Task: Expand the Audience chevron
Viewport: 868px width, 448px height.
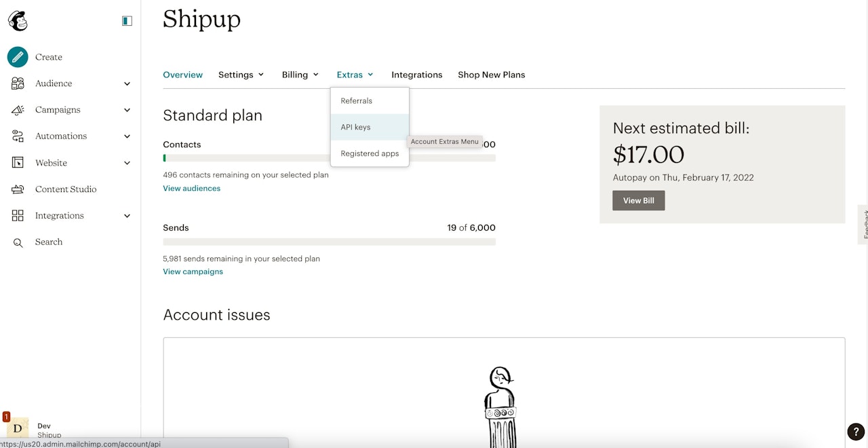Action: click(127, 83)
